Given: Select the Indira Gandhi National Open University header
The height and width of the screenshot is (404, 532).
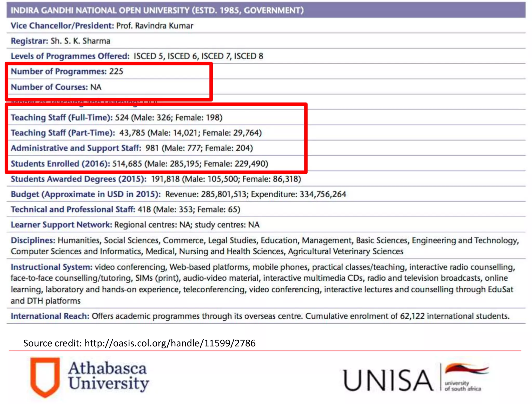Looking at the screenshot, I should [266, 10].
